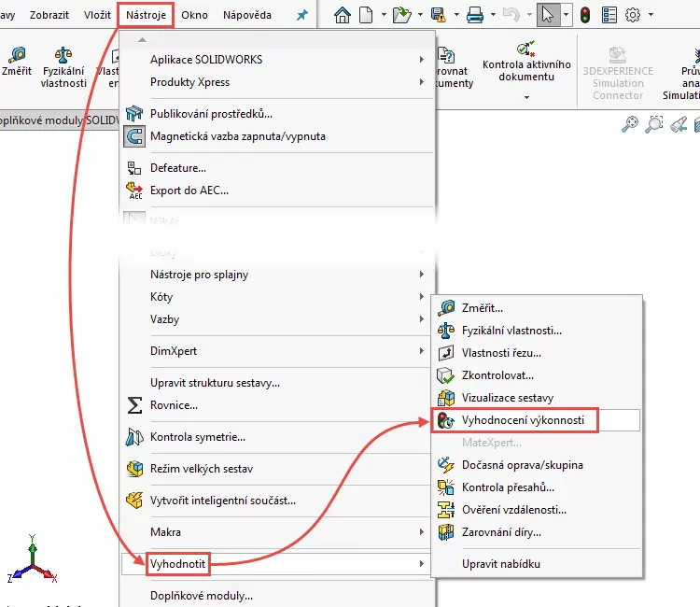The width and height of the screenshot is (700, 607).
Task: Expand Nástroje pro splajny submenu
Action: click(x=277, y=275)
